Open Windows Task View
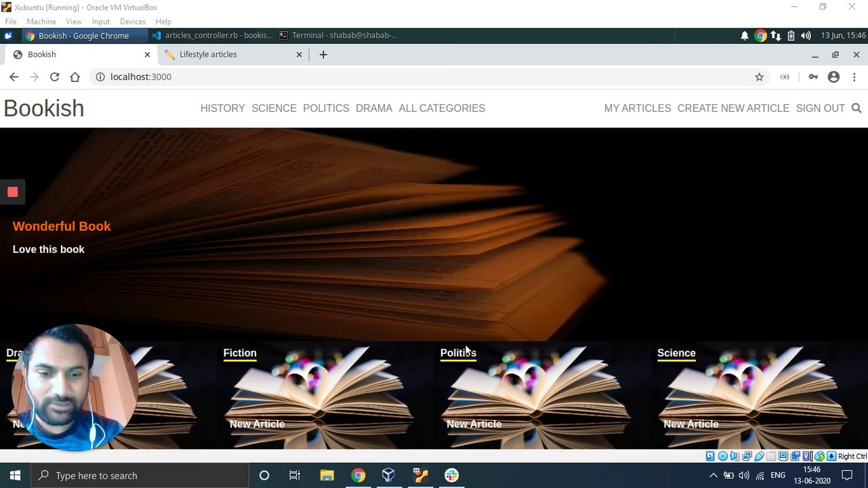Screen dimensions: 868x488 tap(295, 476)
